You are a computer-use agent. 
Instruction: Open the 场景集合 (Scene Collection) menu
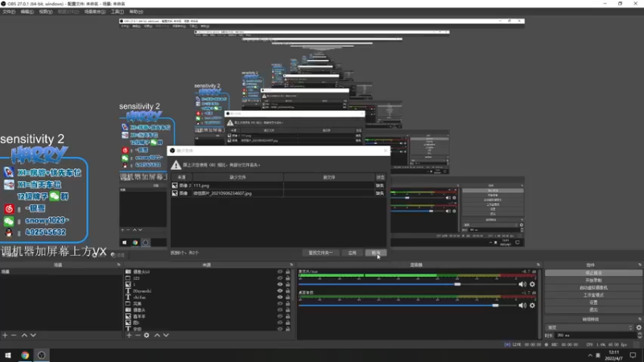95,11
